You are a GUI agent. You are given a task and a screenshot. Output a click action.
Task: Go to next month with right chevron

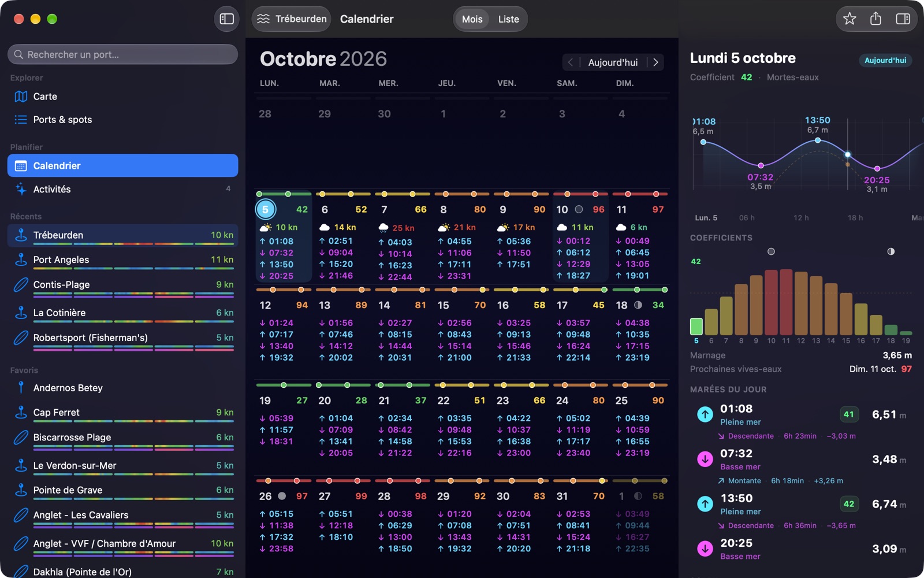tap(655, 62)
